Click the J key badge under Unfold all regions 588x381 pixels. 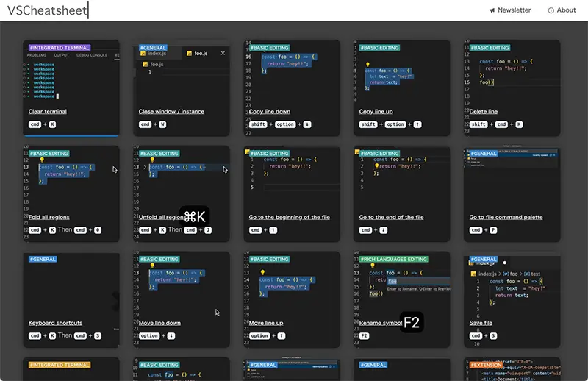coord(208,230)
